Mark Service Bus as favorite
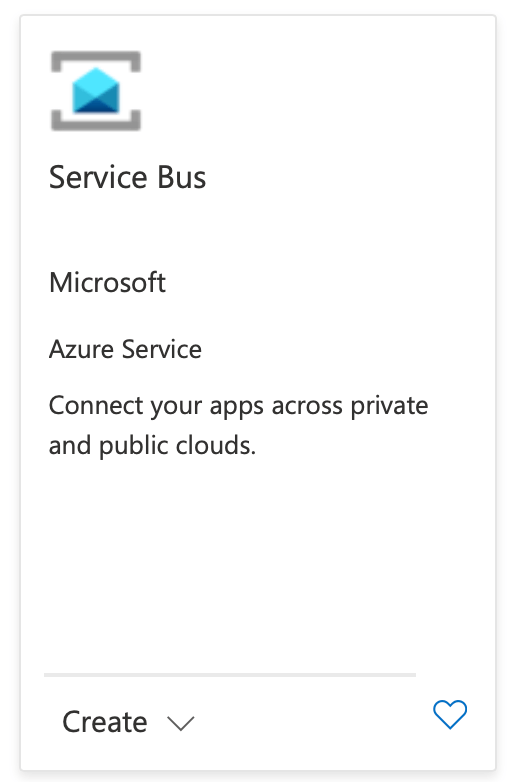518x783 pixels. (450, 714)
